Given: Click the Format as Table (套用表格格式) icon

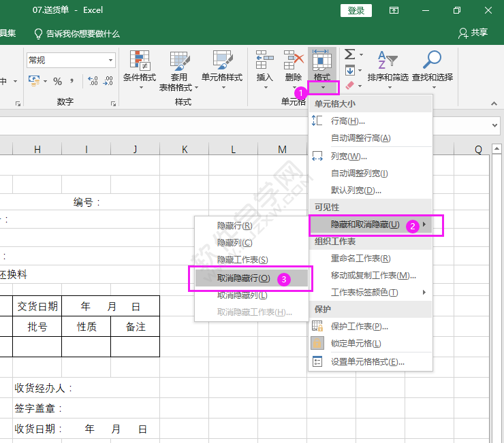Looking at the screenshot, I should coord(179,61).
